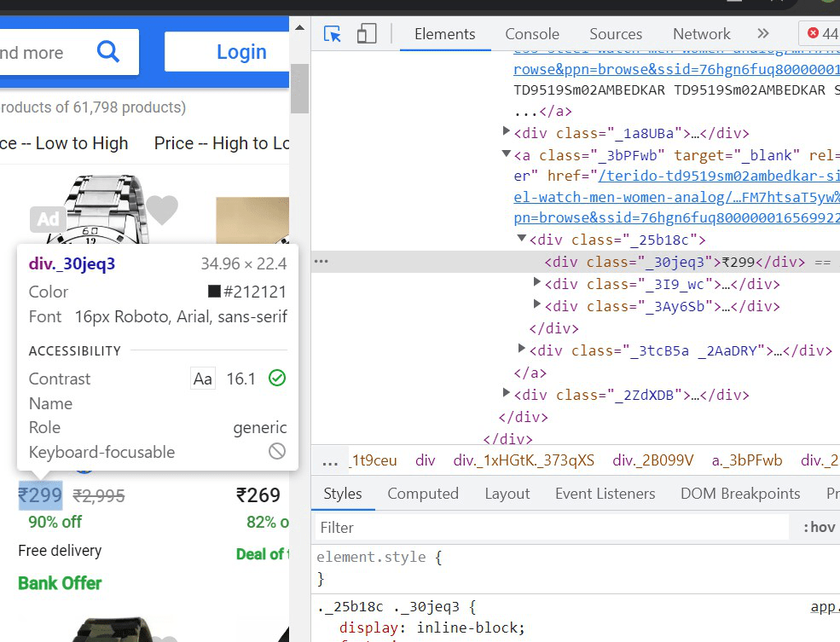Expand the _2ZdXDB div node
The width and height of the screenshot is (840, 642).
[x=506, y=392]
